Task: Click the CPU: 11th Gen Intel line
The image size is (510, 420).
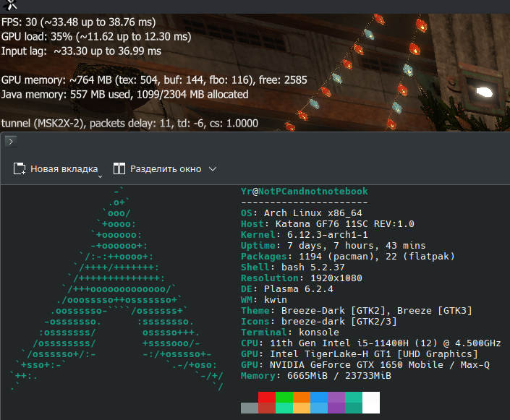Action: pos(371,343)
